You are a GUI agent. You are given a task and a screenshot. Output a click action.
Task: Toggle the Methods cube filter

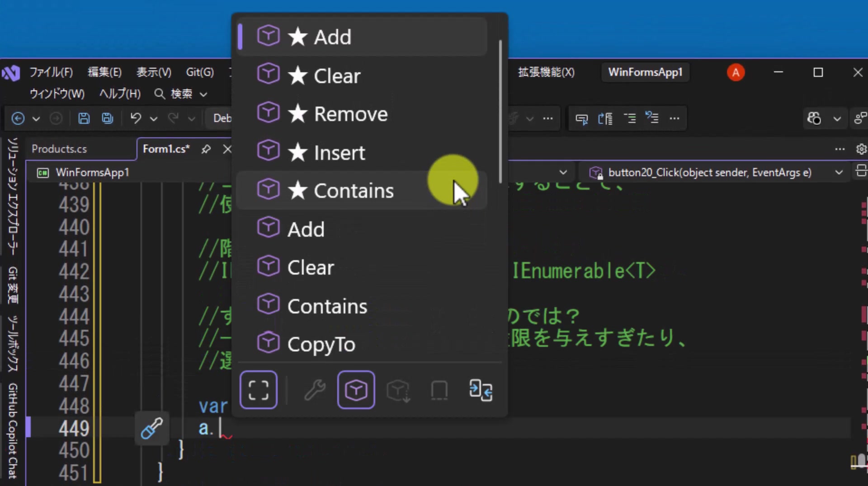[356, 390]
